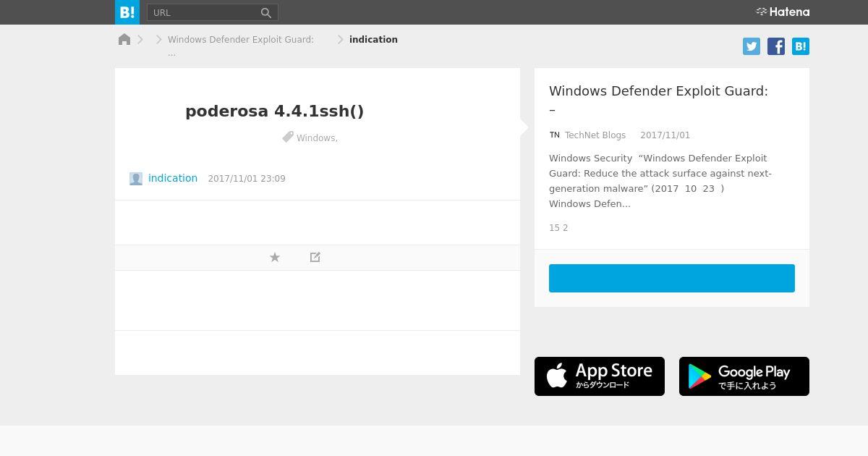Open the Windows Defender Exploit Guard breadcrumb
This screenshot has height=456, width=868.
[241, 40]
